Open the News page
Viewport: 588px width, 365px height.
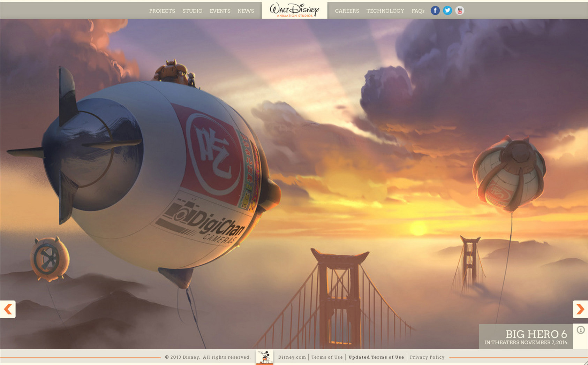pyautogui.click(x=246, y=11)
